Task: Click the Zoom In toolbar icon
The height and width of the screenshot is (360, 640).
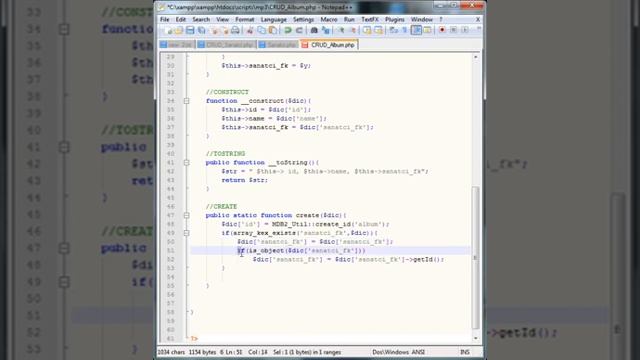Action: (x=340, y=30)
